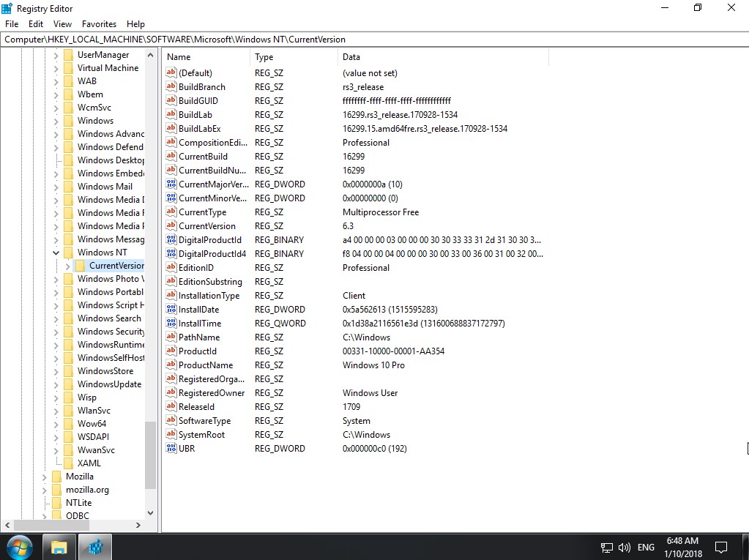The image size is (749, 560).
Task: Select the InstallTime QWORD icon
Action: coord(171,324)
